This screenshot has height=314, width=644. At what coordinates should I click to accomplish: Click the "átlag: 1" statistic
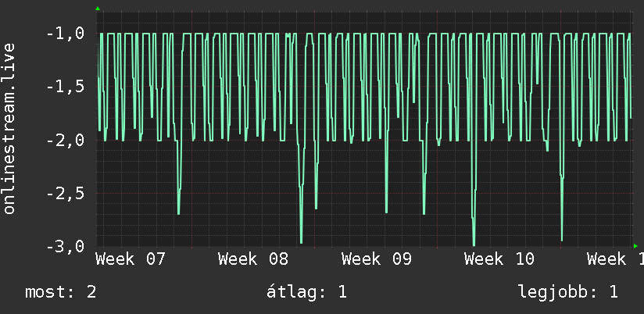pos(306,292)
